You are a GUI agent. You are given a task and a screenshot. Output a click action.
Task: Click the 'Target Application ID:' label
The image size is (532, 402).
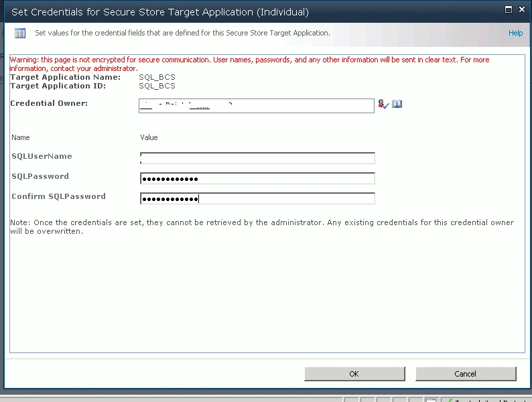(x=58, y=86)
